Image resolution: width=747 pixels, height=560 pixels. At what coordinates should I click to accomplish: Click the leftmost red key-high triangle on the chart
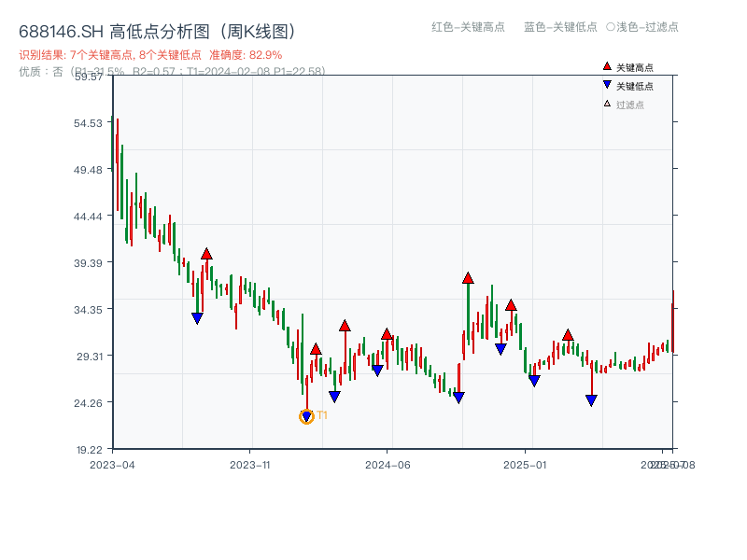click(206, 252)
